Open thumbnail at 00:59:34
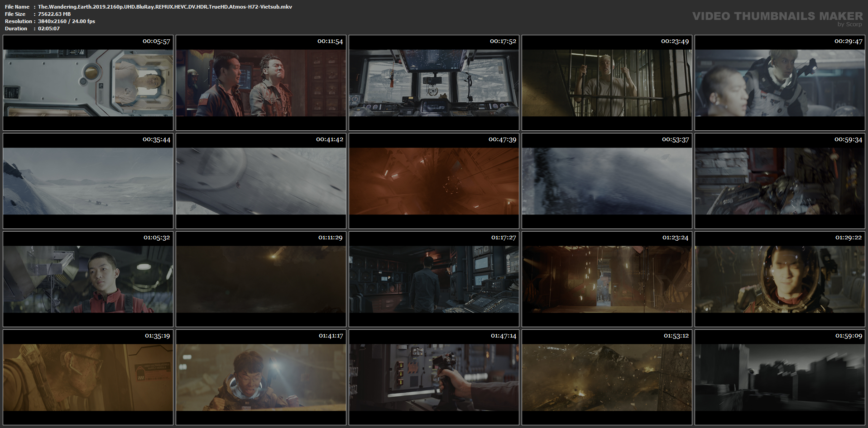Viewport: 868px width, 428px height. coord(780,181)
